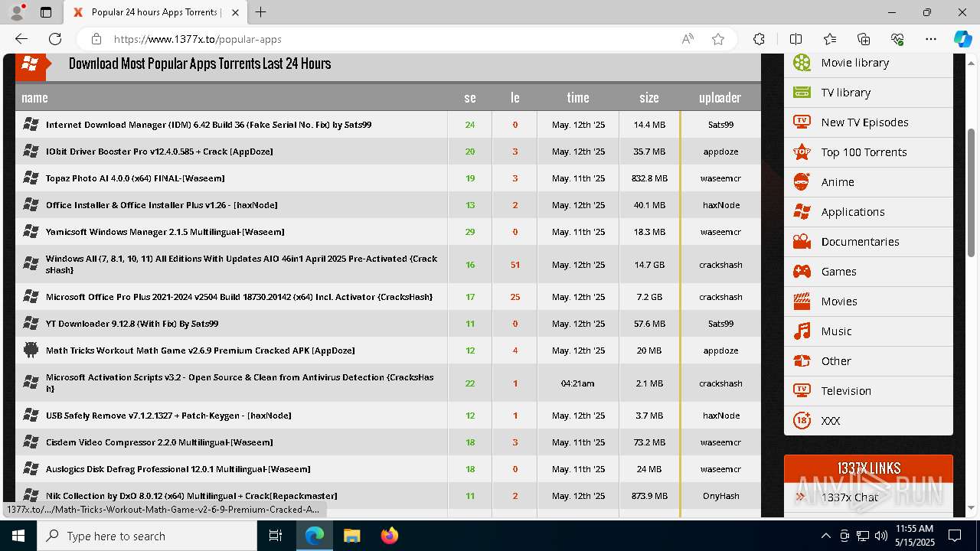The width and height of the screenshot is (980, 551).
Task: Click the Documentaries category icon
Action: click(802, 242)
